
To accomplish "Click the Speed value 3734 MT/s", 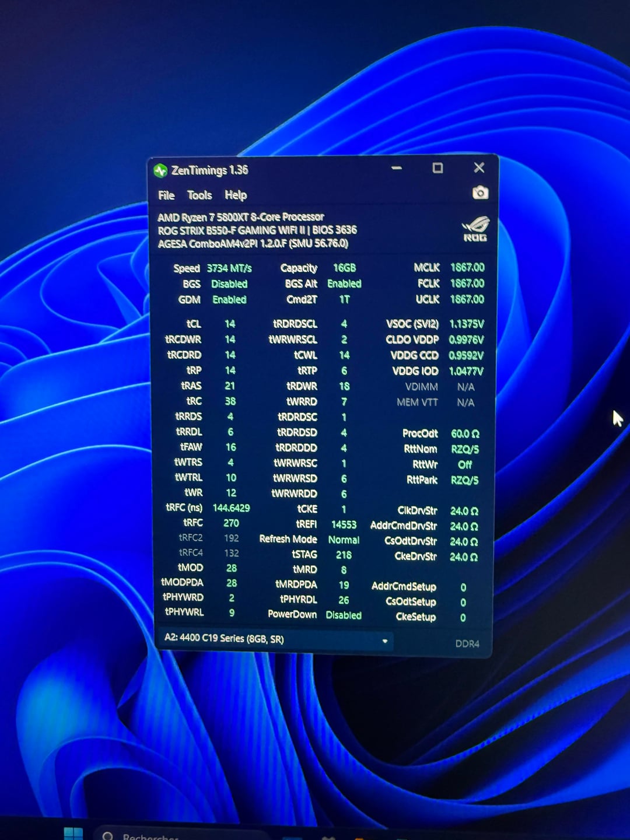I will click(229, 268).
